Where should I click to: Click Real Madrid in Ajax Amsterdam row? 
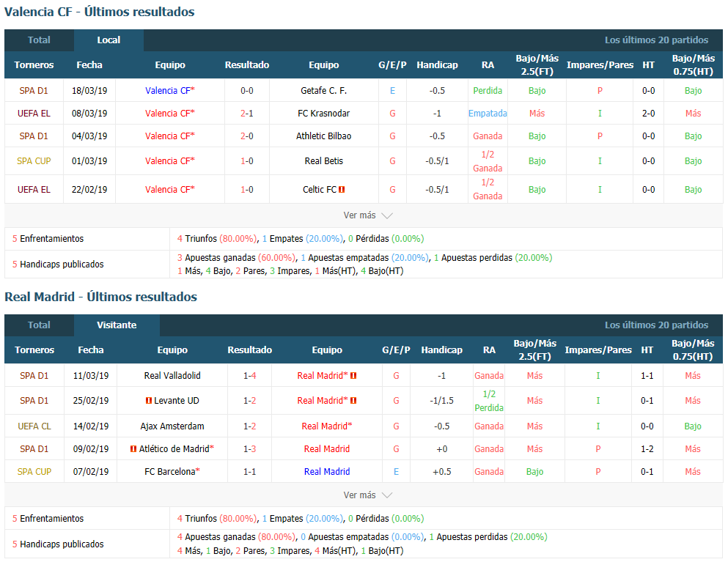[x=327, y=426]
